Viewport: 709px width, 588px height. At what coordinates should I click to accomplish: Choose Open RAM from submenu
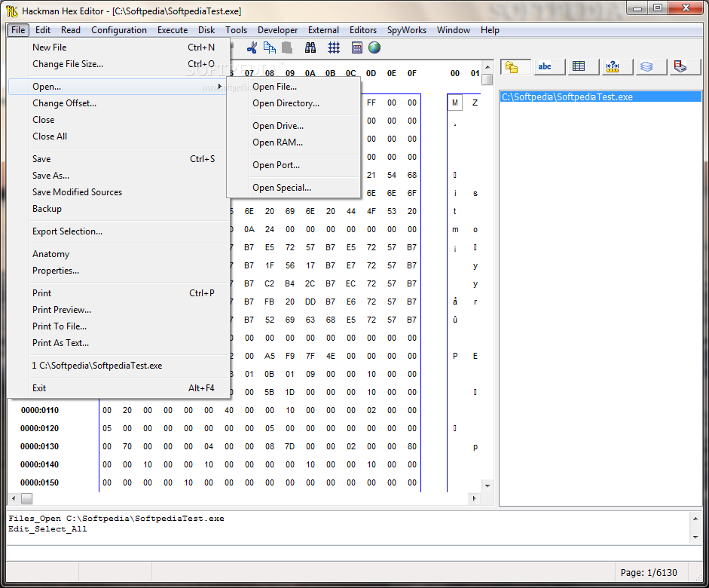click(293, 142)
